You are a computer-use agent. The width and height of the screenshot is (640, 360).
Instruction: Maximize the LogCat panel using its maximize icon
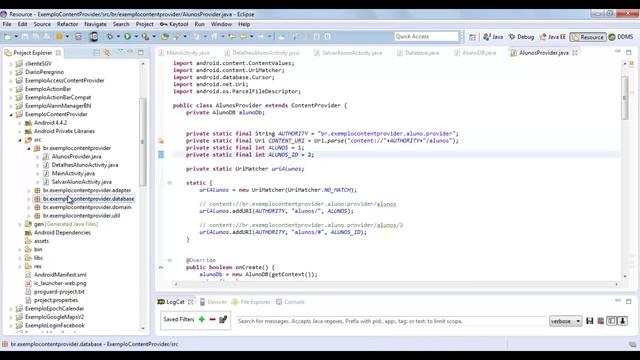[629, 301]
